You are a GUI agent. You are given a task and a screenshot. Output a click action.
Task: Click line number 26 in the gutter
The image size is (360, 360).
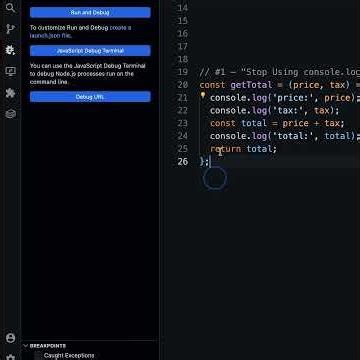pos(183,162)
